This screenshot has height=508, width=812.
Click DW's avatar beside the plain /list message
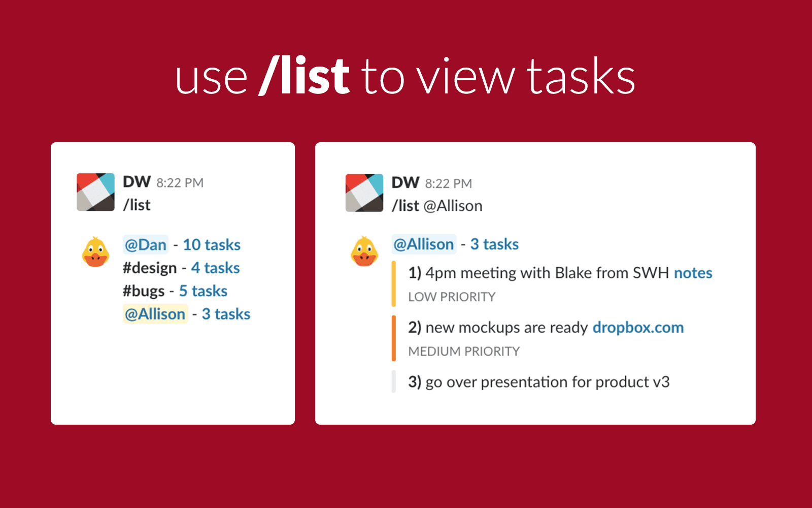95,192
